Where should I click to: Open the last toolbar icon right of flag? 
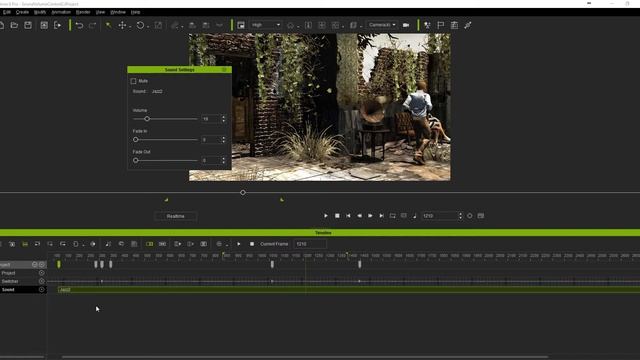[468, 25]
